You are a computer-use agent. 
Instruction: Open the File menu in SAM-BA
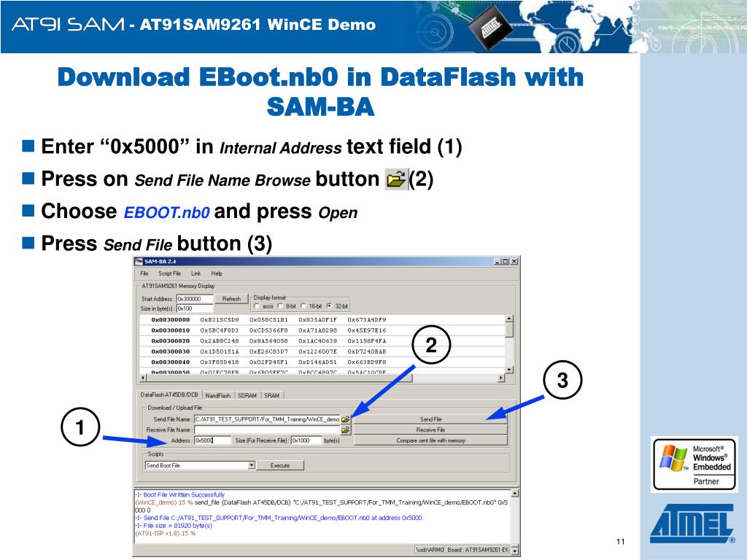coord(144,274)
